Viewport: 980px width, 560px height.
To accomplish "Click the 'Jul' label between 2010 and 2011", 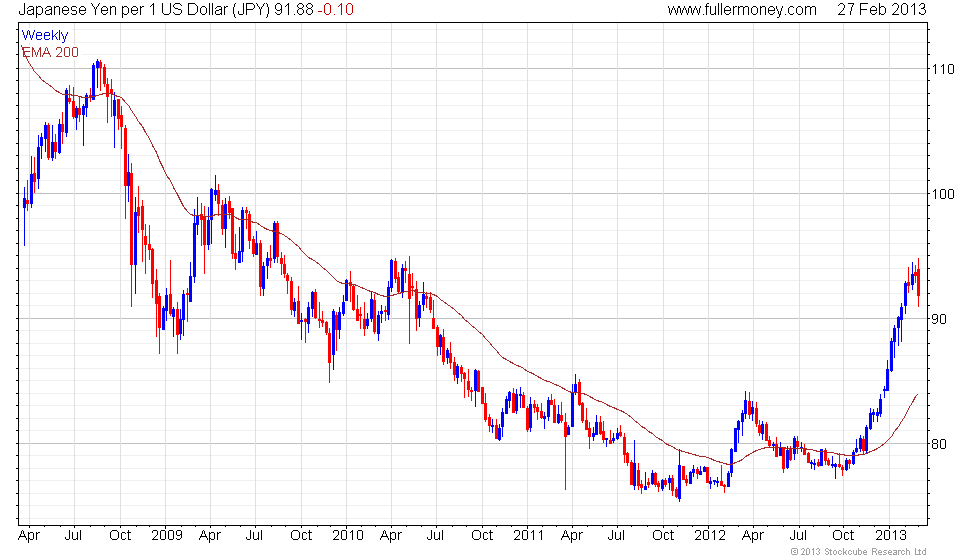I will pyautogui.click(x=435, y=535).
